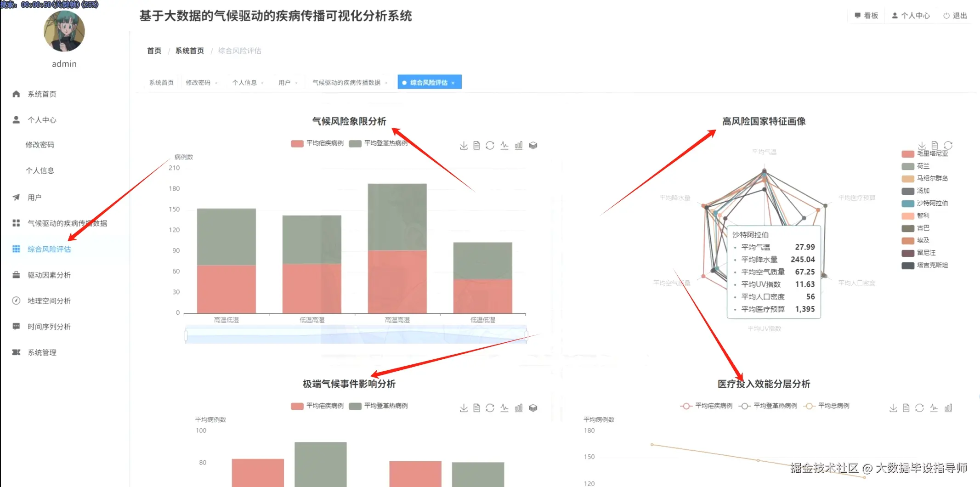Toggle 平均登革热病例 legend in 医疗投入效能分层分析 chart
Viewport: 980px width, 487px height.
(768, 406)
